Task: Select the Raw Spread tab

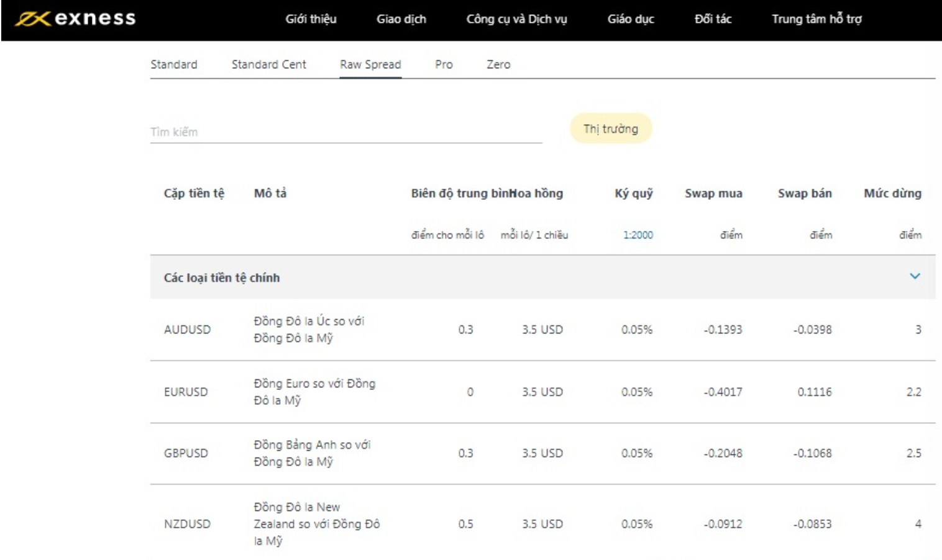Action: tap(370, 65)
